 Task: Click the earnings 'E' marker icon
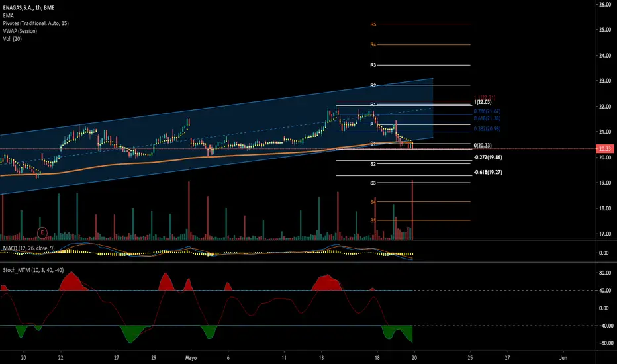point(42,232)
